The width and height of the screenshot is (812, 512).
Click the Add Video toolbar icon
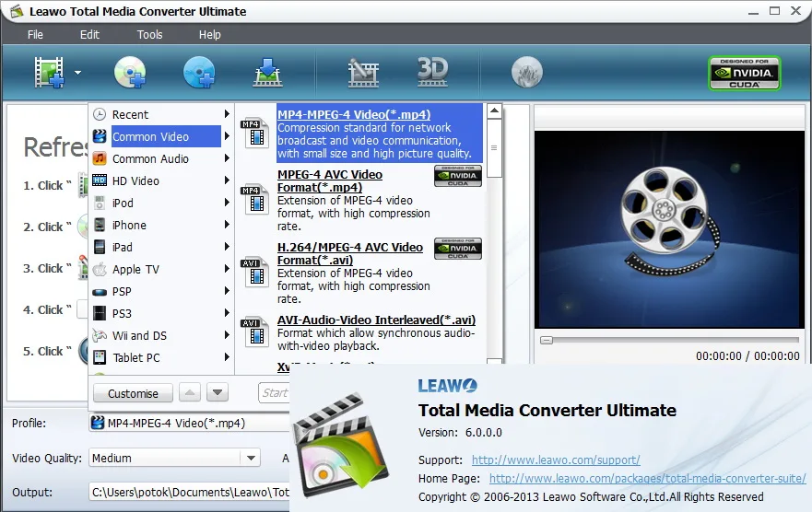[x=49, y=73]
